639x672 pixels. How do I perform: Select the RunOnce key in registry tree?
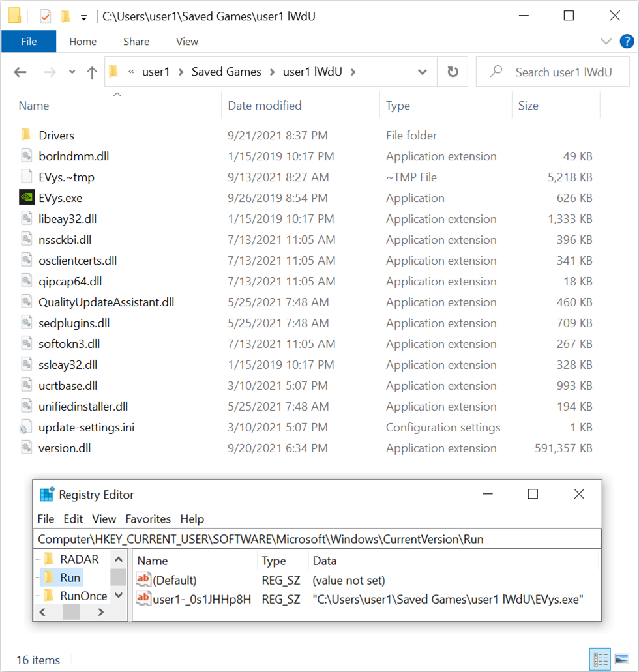(x=83, y=596)
